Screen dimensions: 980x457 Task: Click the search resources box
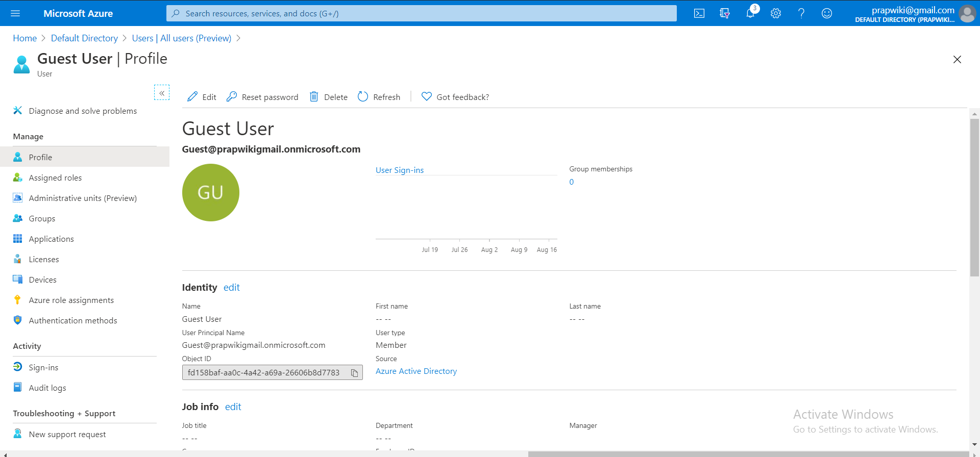tap(422, 13)
